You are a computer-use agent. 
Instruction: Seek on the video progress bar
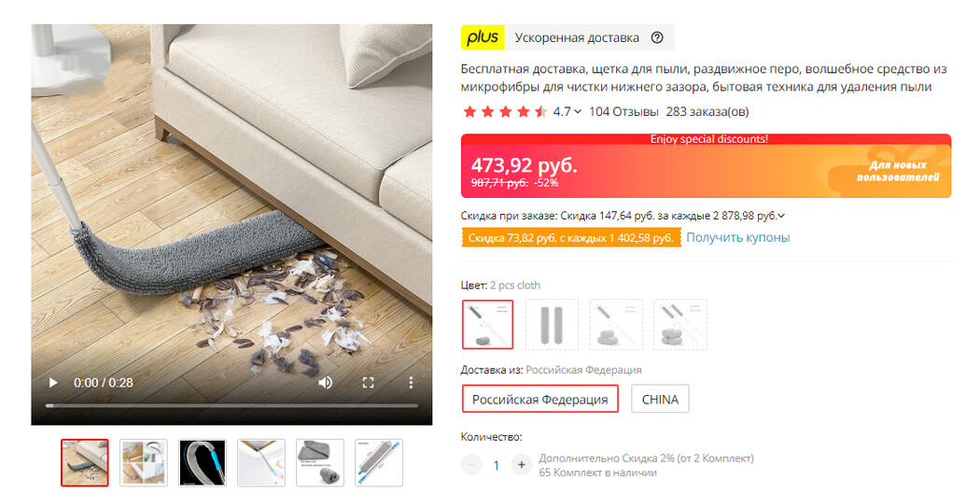click(x=231, y=406)
